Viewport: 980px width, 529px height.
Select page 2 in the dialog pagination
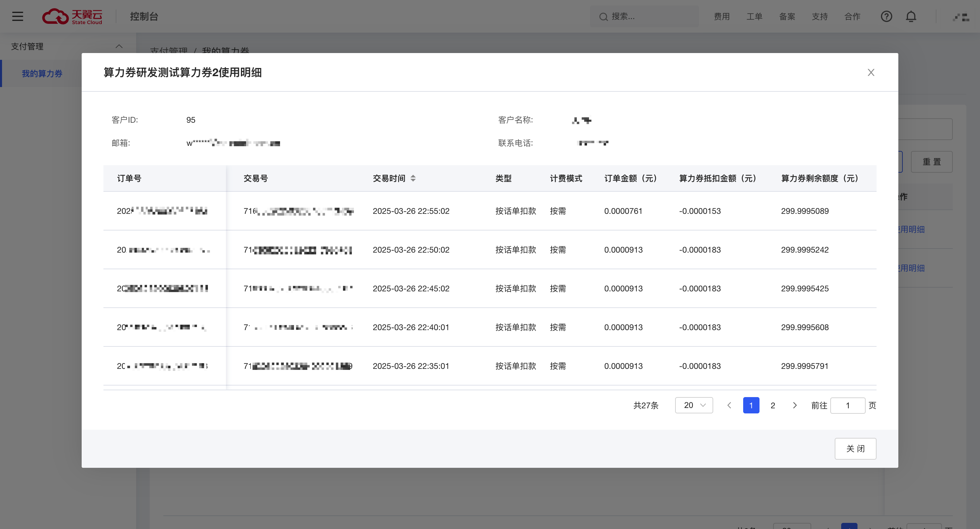tap(773, 405)
